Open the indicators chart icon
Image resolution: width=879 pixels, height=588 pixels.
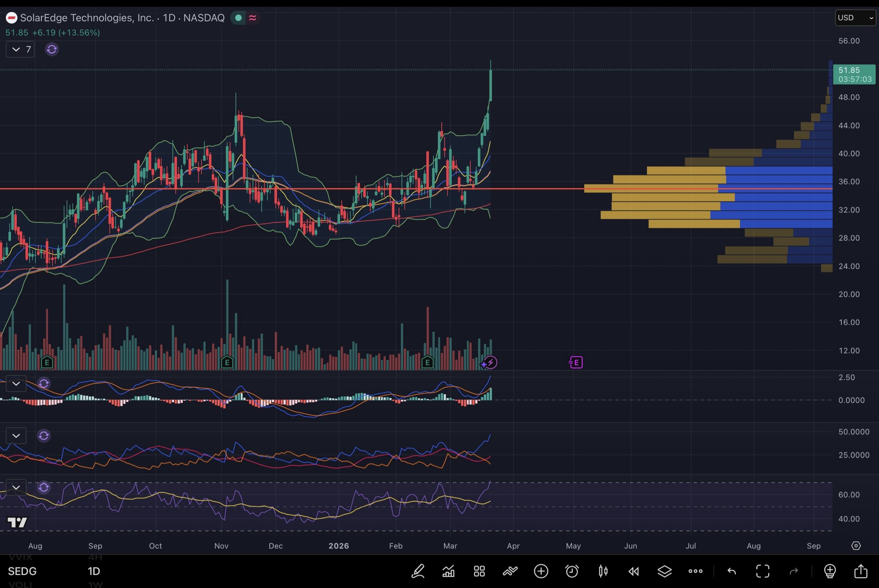tap(449, 571)
